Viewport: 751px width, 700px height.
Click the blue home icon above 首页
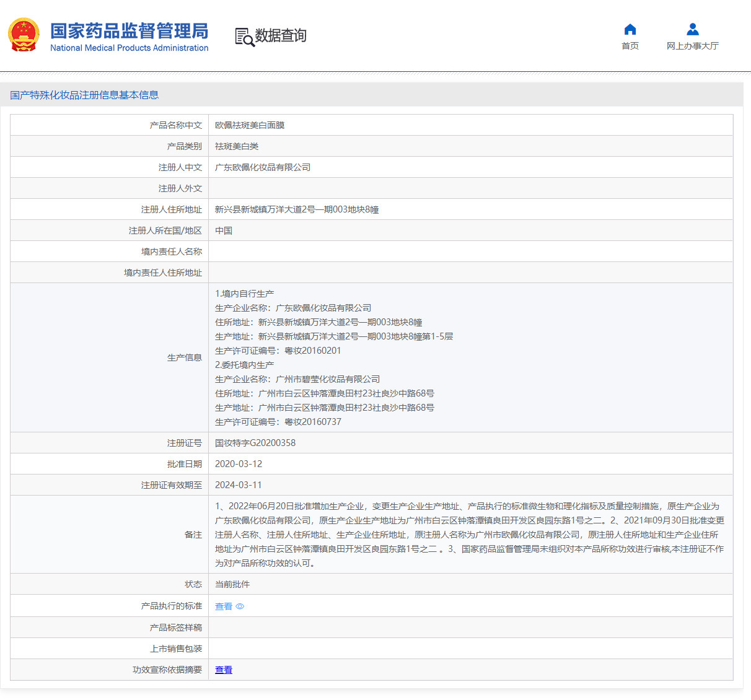(x=630, y=28)
